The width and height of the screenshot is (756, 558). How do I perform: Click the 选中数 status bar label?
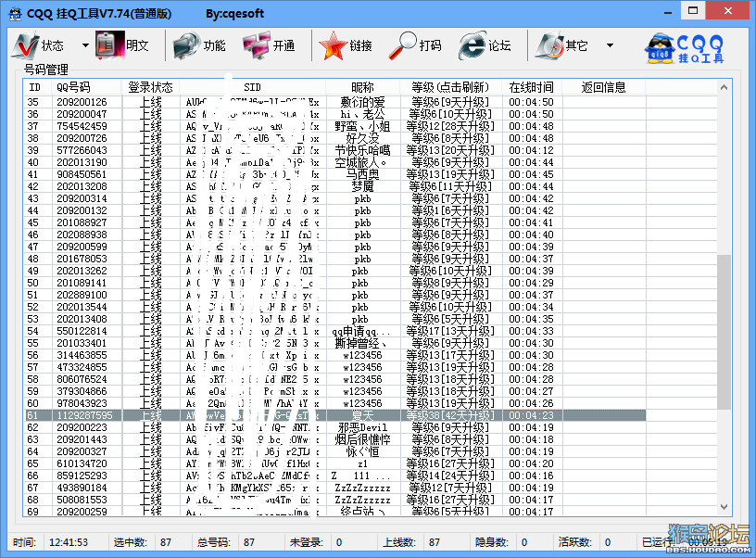[x=131, y=542]
